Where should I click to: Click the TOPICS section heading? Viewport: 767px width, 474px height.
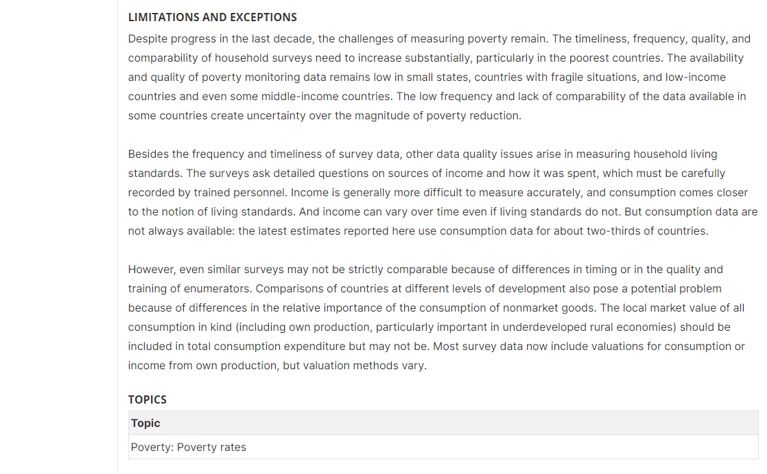147,399
